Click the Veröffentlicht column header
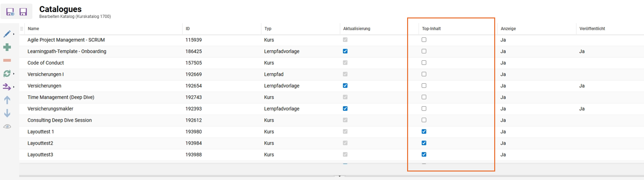644x180 pixels. (x=592, y=29)
